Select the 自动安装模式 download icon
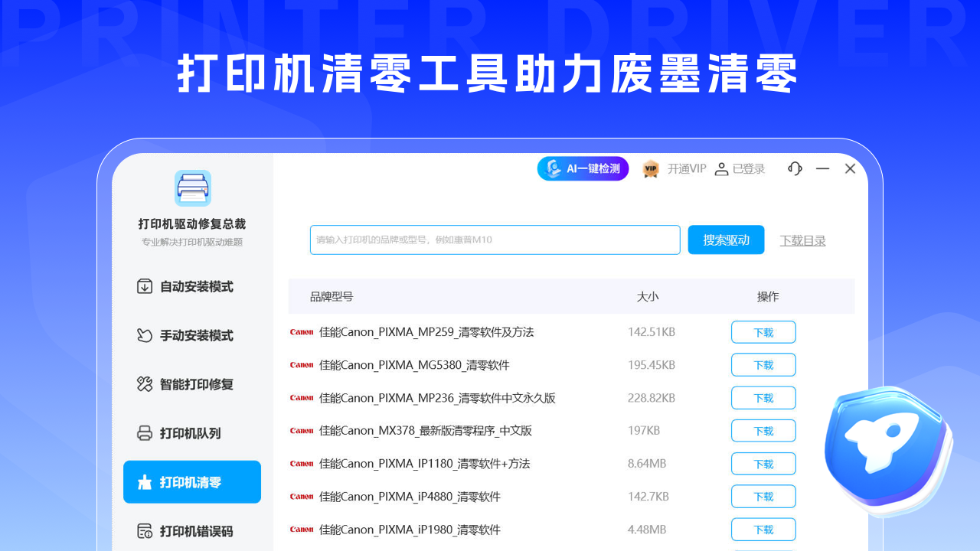980x551 pixels. (x=145, y=286)
